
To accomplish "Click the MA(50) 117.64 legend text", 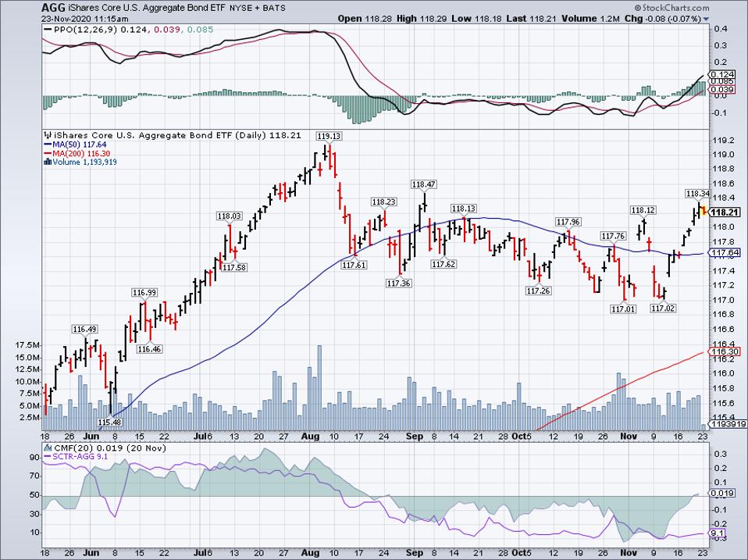I will pyautogui.click(x=80, y=144).
